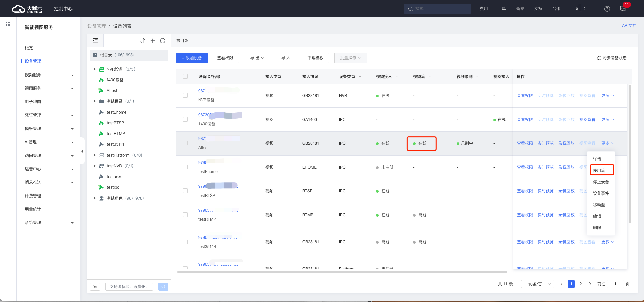Expand the 测试目录 tree node
Screen dimensions: 644x302
(x=95, y=101)
